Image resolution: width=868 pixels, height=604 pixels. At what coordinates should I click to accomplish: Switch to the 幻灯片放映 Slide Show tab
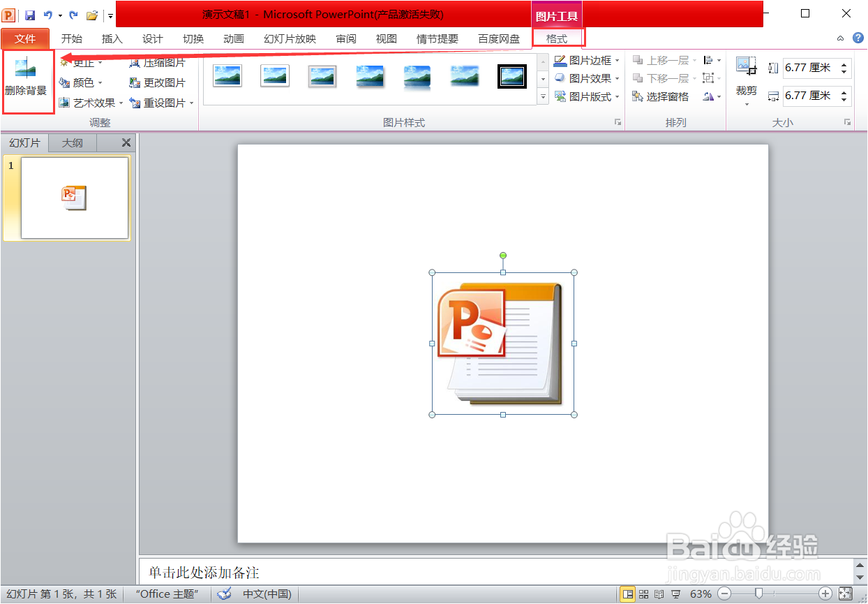click(290, 39)
